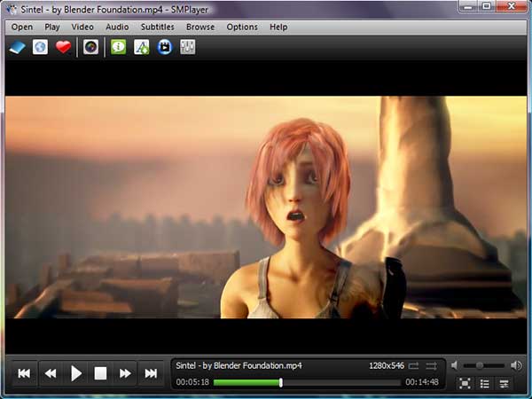Click the open URL globe icon

click(41, 47)
